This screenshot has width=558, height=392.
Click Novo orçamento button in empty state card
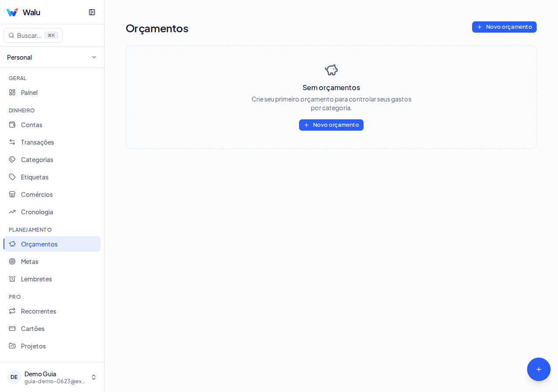331,125
